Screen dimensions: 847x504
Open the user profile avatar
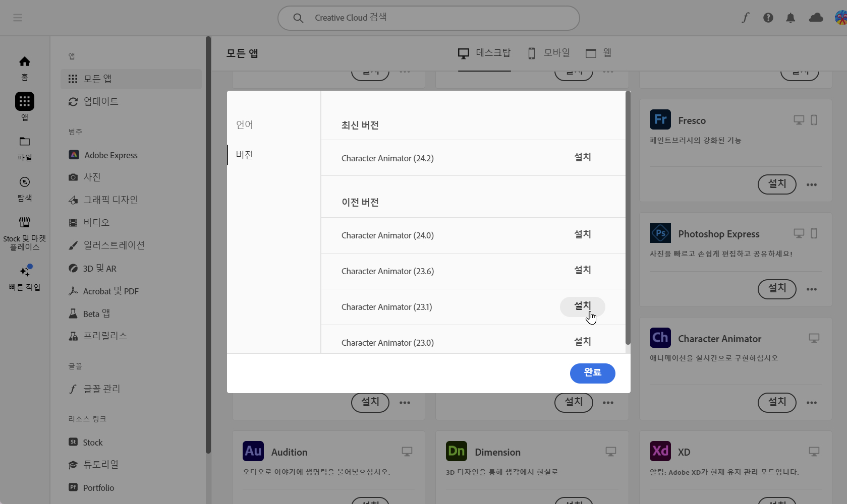coord(841,18)
